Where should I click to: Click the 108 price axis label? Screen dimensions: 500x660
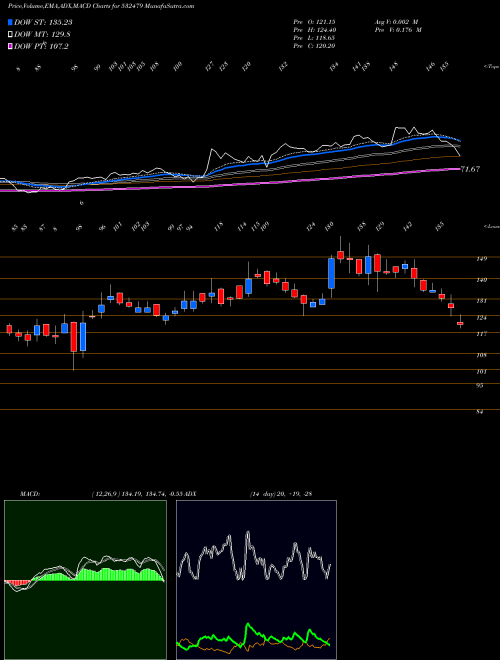(x=482, y=355)
